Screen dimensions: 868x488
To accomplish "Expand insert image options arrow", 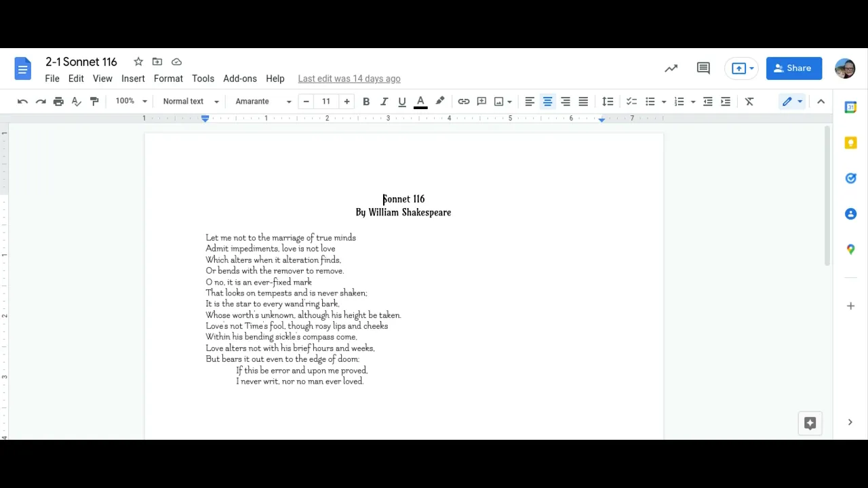I will click(509, 102).
